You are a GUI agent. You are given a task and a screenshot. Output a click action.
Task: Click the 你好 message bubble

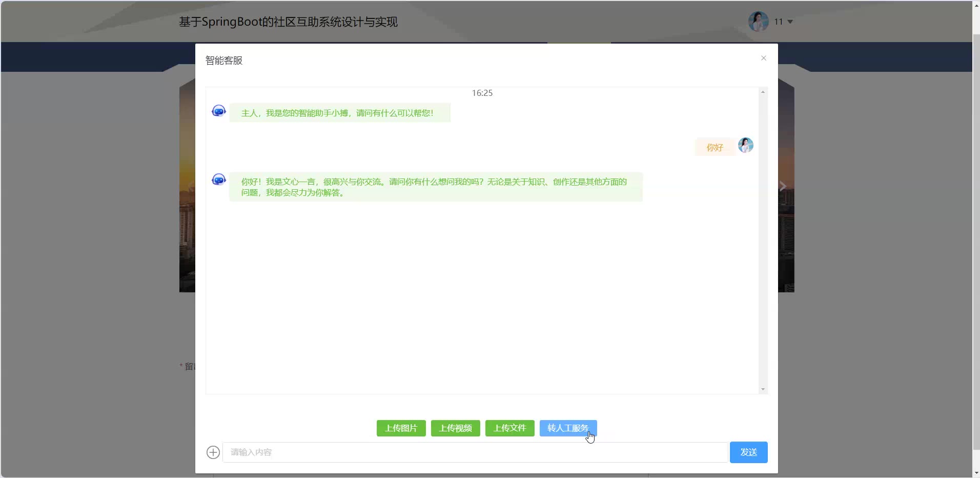[x=714, y=148]
